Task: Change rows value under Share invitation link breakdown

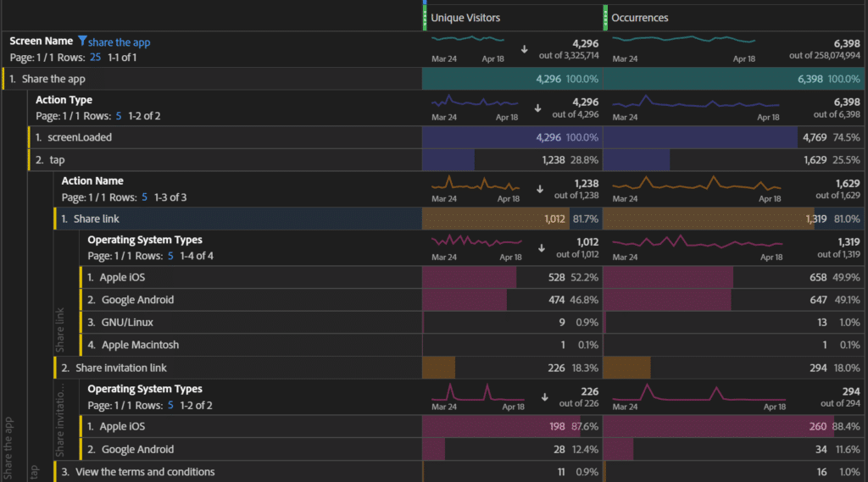Action: [170, 405]
